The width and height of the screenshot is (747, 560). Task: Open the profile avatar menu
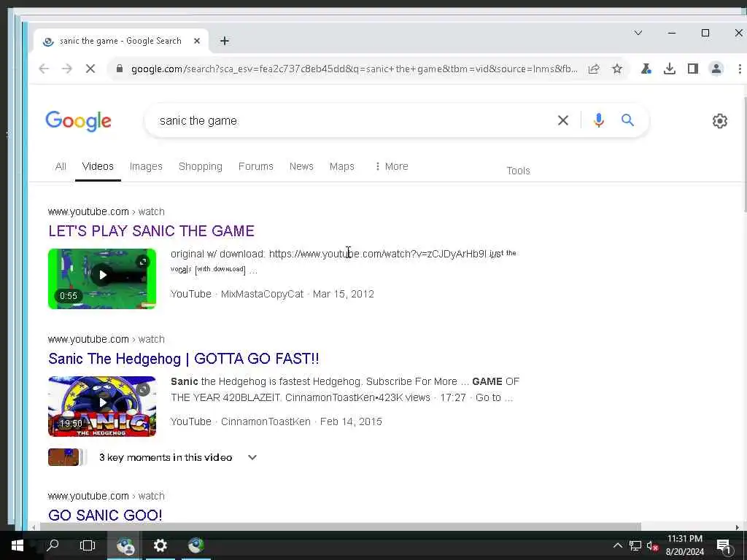pyautogui.click(x=716, y=69)
